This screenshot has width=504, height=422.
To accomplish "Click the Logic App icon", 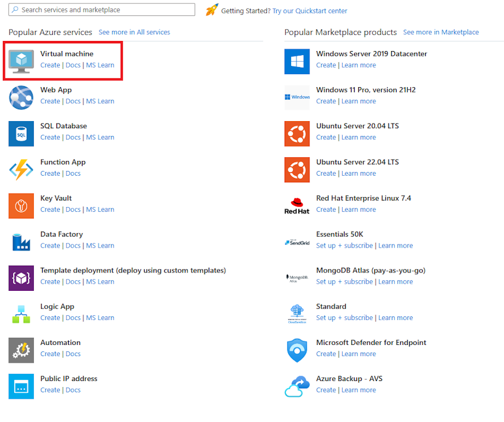I will click(x=21, y=314).
